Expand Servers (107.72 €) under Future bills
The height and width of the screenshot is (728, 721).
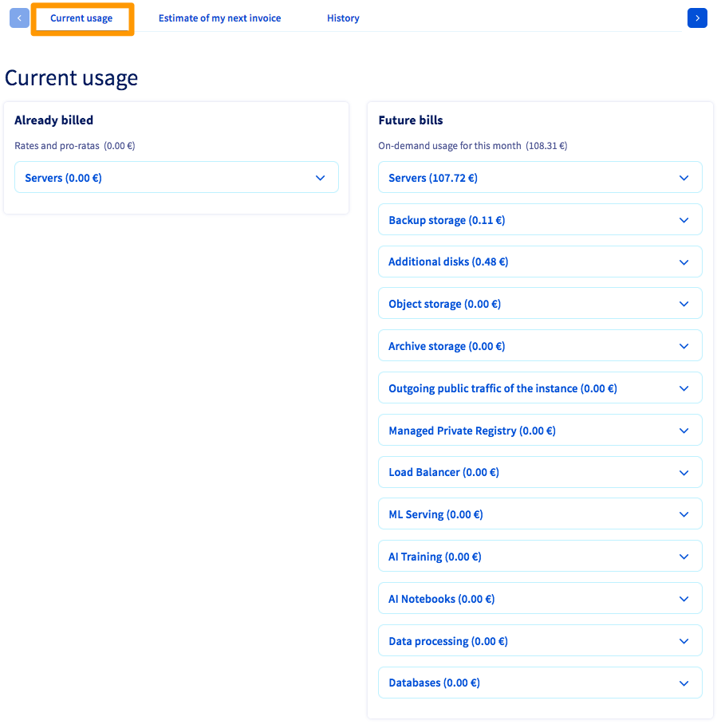(540, 178)
